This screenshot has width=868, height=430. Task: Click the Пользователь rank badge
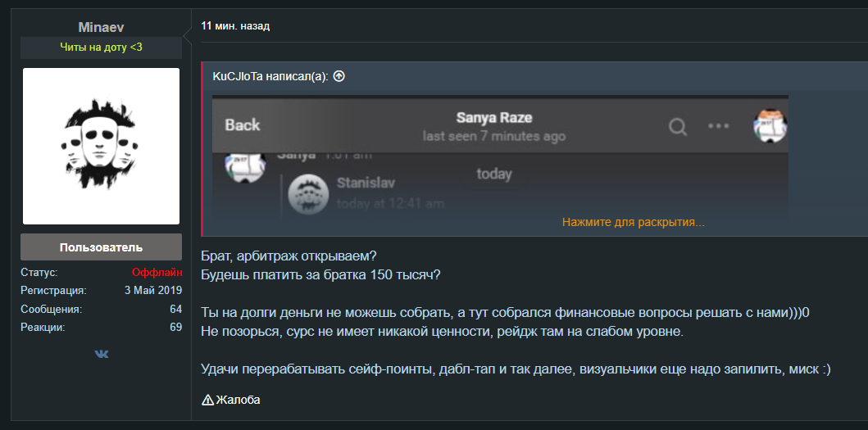(102, 247)
